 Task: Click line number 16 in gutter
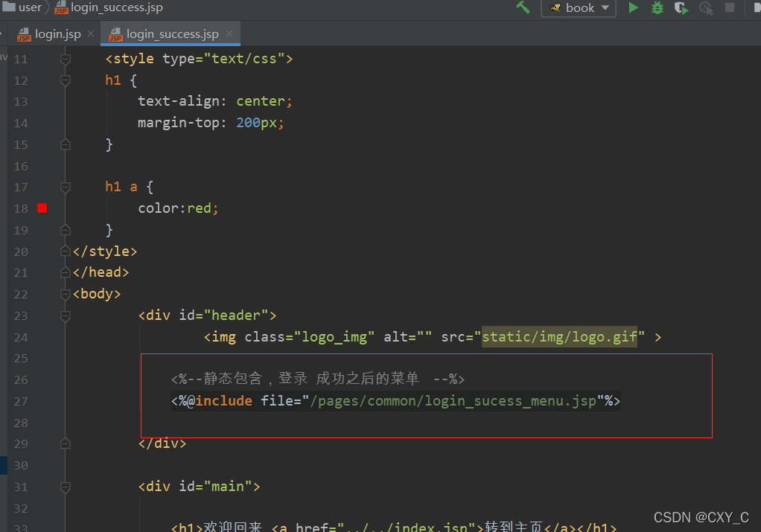pyautogui.click(x=21, y=167)
